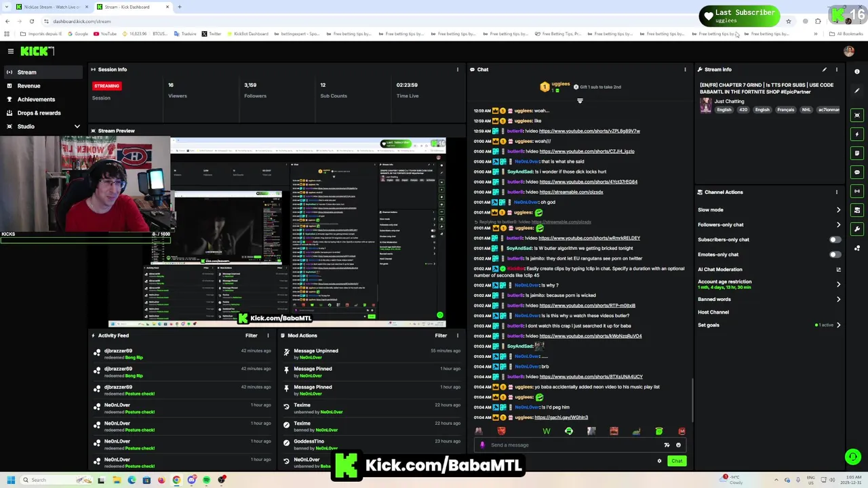Click the note page icon in right sidebar

857,153
